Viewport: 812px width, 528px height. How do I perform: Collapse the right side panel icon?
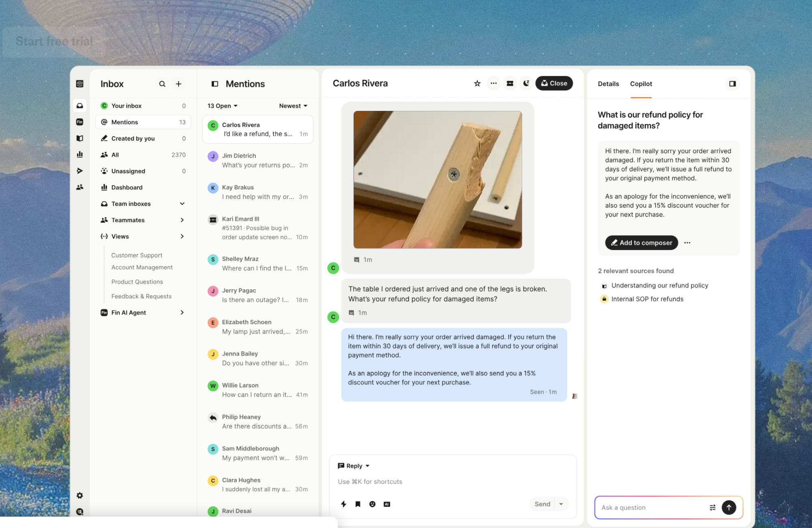(x=732, y=84)
